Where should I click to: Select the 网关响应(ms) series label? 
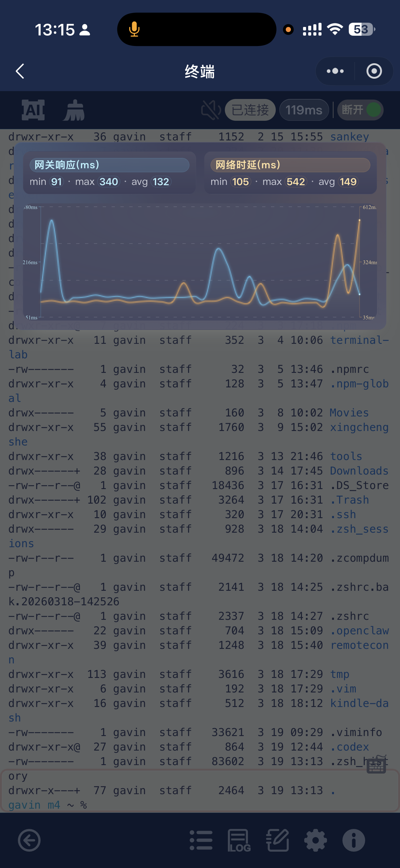(x=109, y=165)
